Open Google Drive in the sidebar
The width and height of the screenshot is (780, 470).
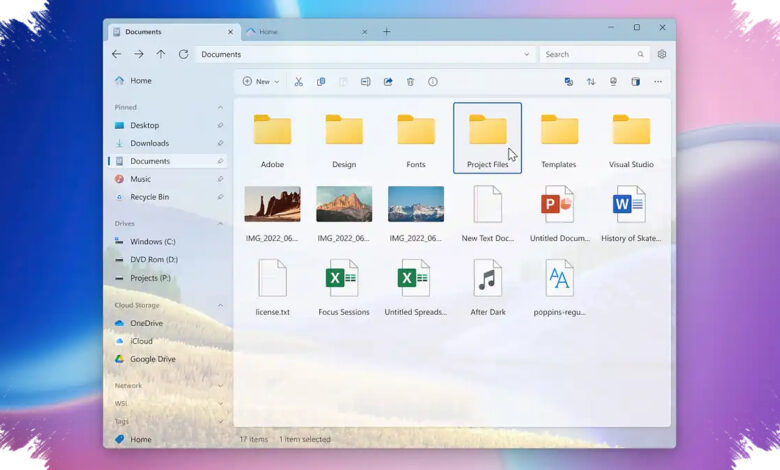[x=167, y=359]
